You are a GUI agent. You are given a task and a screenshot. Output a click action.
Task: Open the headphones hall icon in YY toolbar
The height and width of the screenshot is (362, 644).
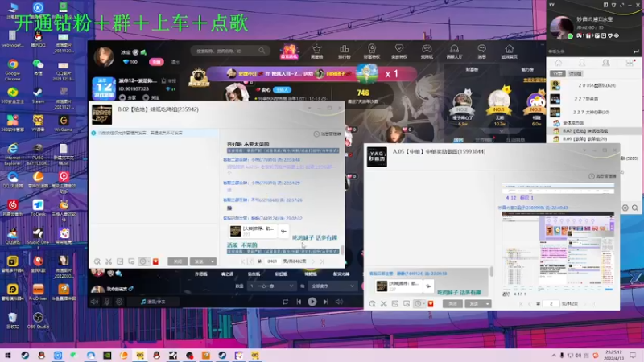[x=454, y=51]
